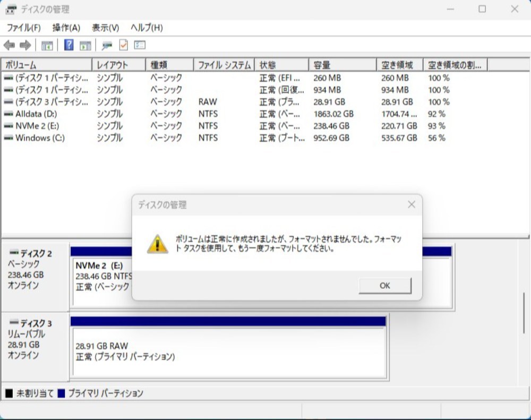Open the 操作(A) menu

point(66,28)
